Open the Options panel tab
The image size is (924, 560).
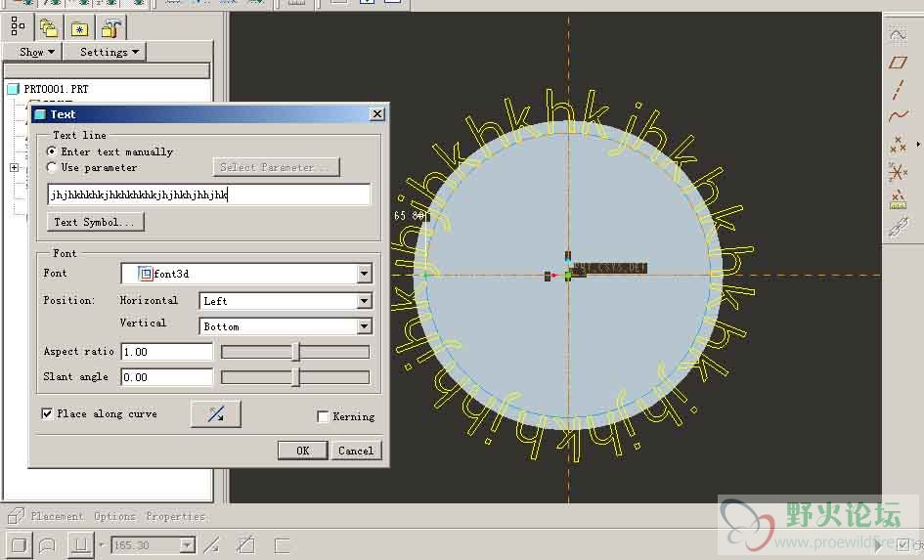pos(115,516)
